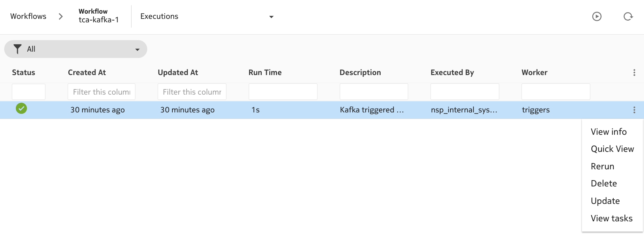
Task: Click the breadcrumb chevron after Workflows
Action: coord(61,16)
